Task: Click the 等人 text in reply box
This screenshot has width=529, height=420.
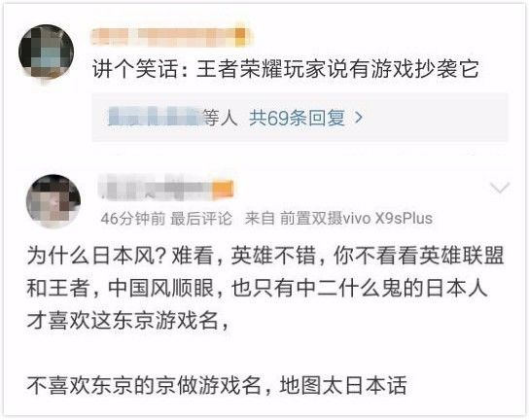Action: point(221,118)
